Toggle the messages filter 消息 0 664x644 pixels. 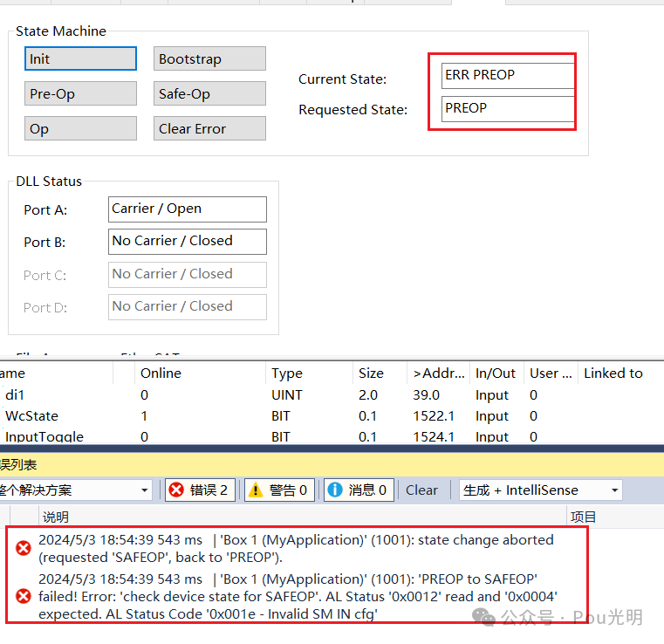pos(359,490)
